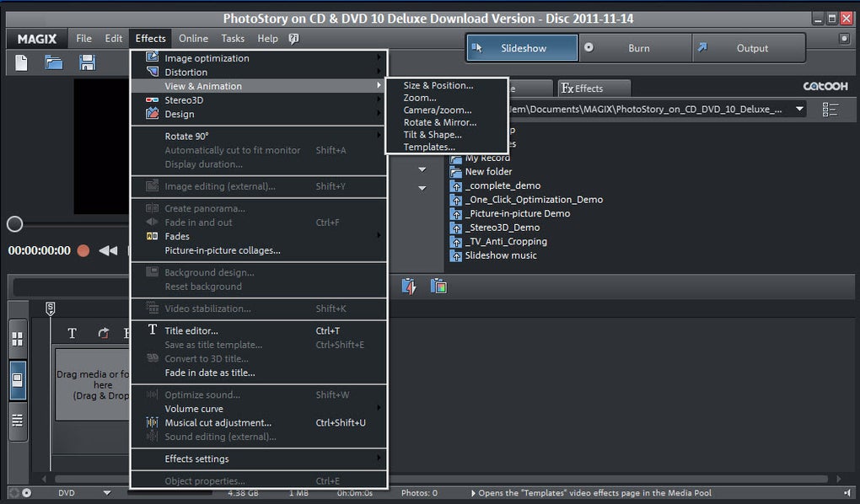Click the Catooh logo
The image size is (860, 504).
825,86
